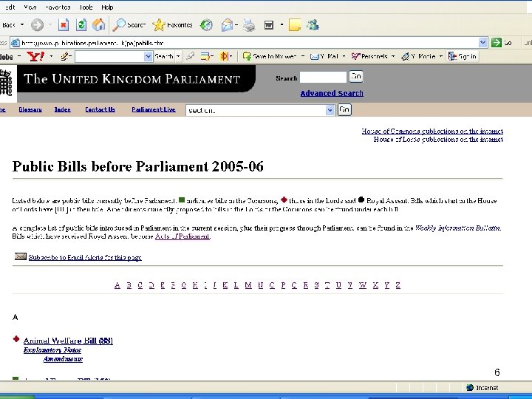532x399 pixels.
Task: Click the Internet zone globe in status bar
Action: click(x=470, y=387)
